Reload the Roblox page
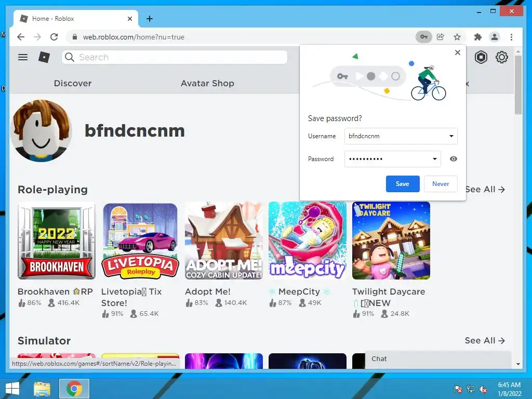This screenshot has width=532, height=399. tap(54, 37)
